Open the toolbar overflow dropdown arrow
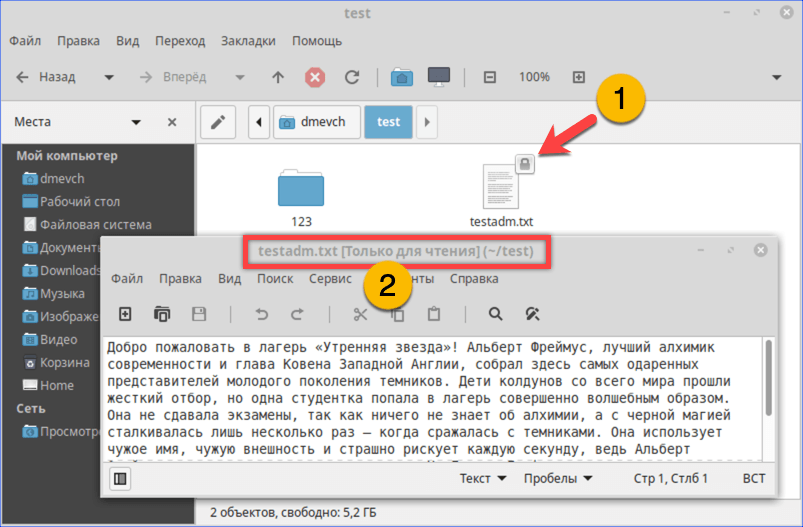 pos(777,78)
